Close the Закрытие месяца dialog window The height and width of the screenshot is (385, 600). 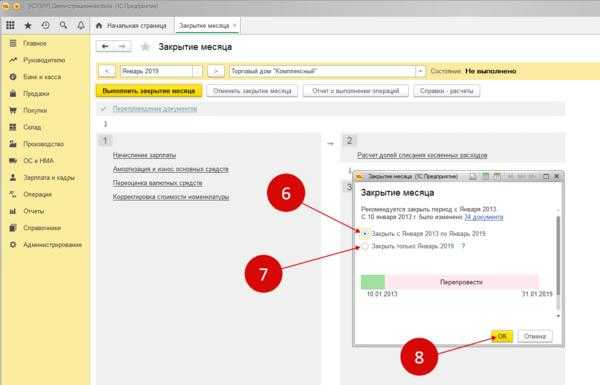[x=557, y=176]
